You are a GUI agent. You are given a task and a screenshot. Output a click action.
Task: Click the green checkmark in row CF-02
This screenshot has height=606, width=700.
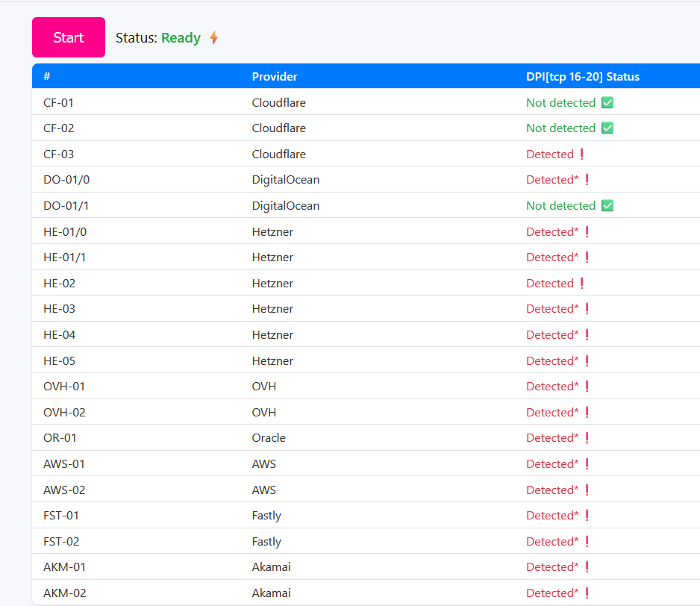click(607, 128)
